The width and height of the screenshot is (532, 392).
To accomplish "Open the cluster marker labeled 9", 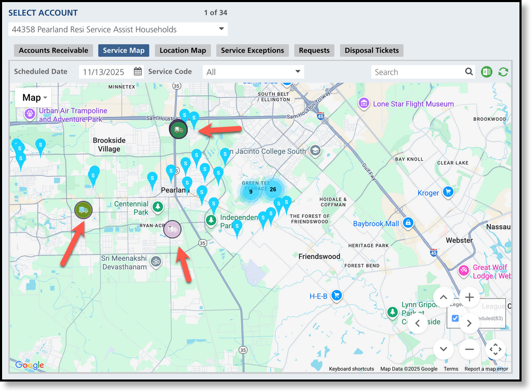I will point(251,191).
